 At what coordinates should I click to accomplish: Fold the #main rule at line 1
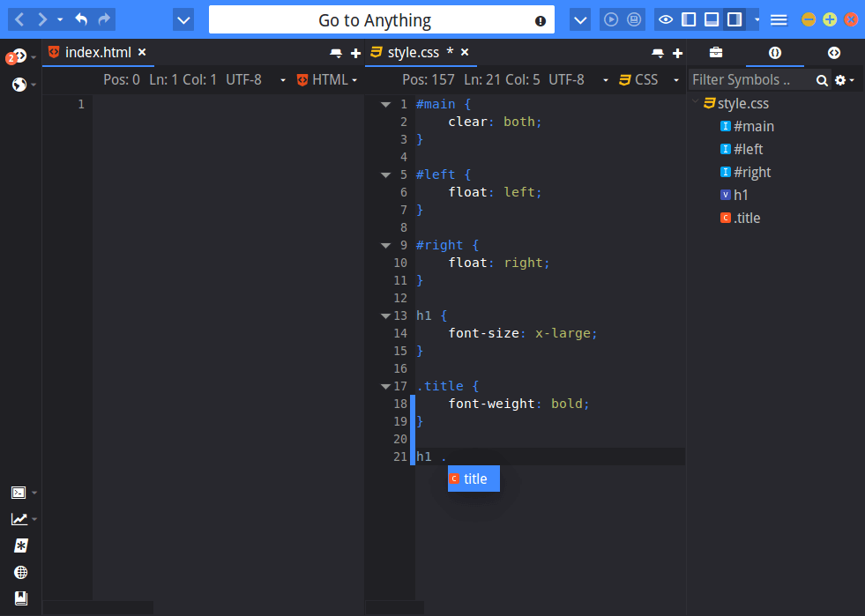(x=385, y=104)
